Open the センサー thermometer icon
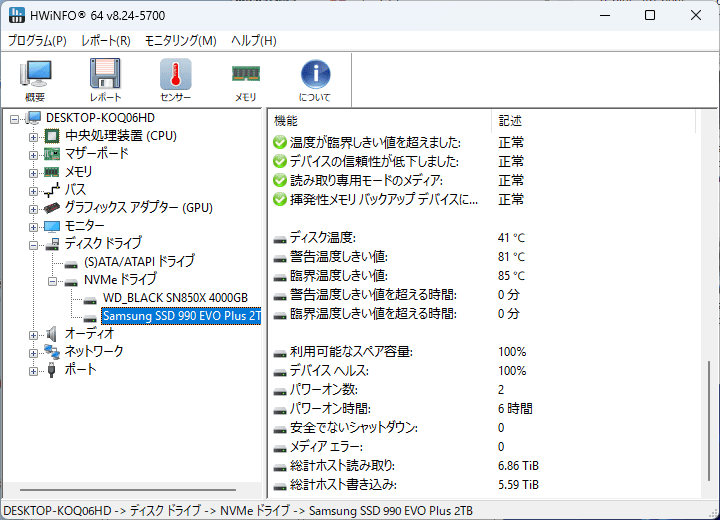This screenshot has width=720, height=520. click(175, 79)
